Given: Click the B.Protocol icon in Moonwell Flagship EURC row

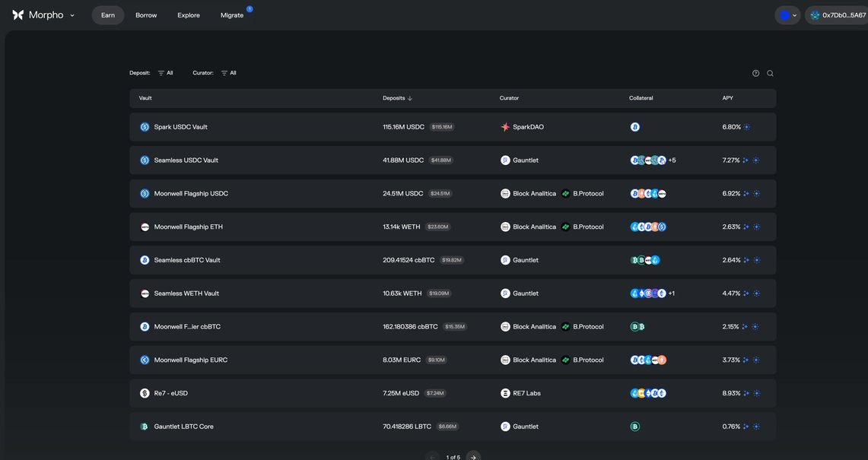Looking at the screenshot, I should point(565,359).
